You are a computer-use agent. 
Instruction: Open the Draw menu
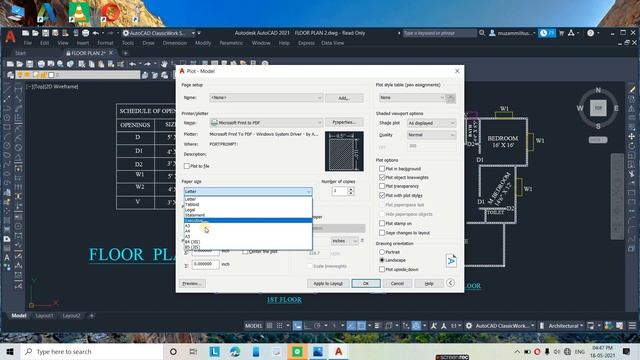pos(149,43)
